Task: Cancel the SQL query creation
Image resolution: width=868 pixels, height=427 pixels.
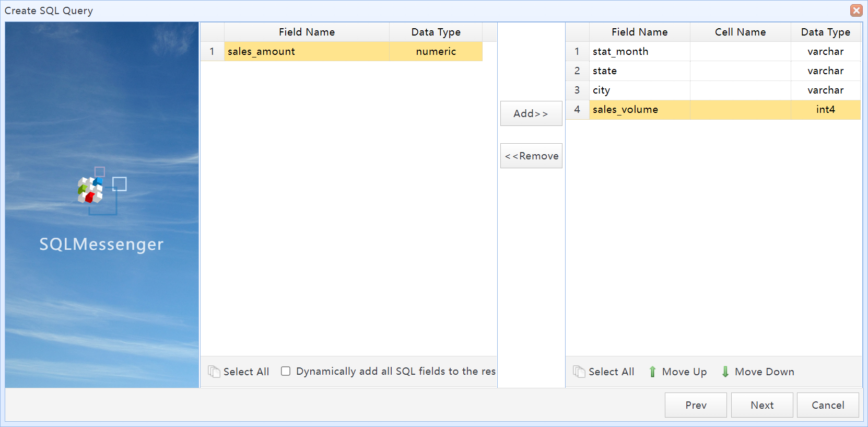Action: [827, 405]
